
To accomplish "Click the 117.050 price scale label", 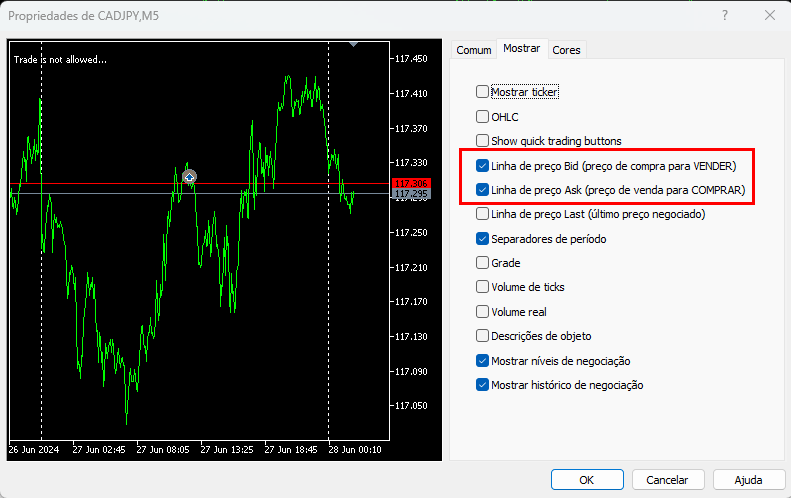I will (411, 406).
